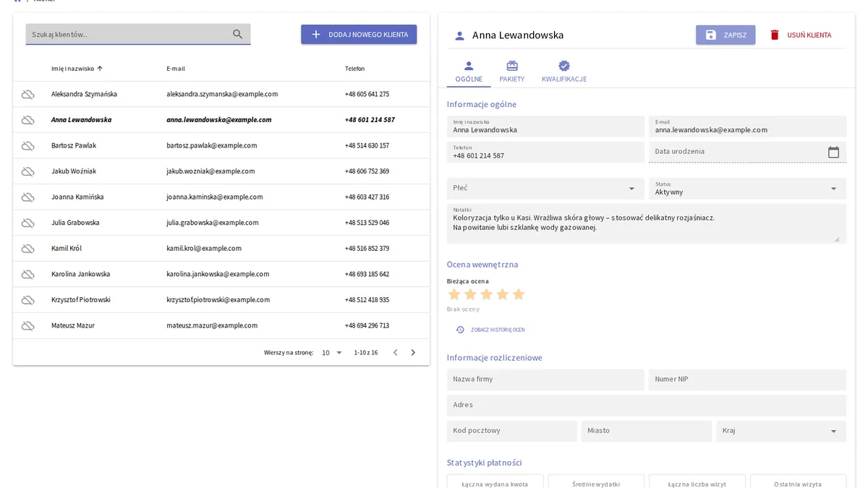Click the E-mail column header

pos(176,69)
